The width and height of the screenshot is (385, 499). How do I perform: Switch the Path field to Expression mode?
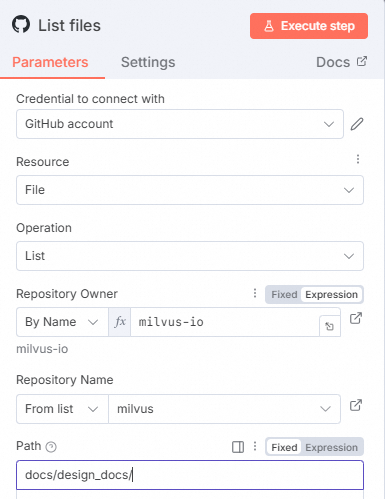[x=331, y=447]
